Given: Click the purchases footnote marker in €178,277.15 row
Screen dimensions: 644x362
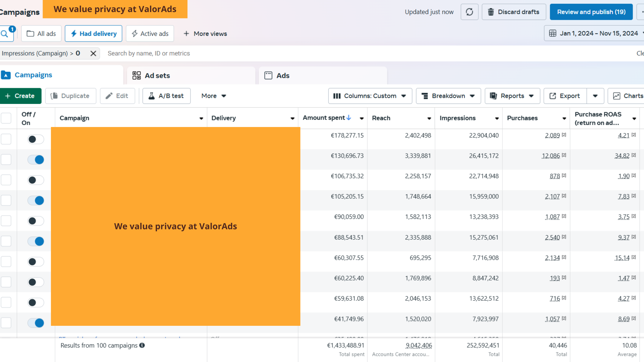Looking at the screenshot, I should tap(564, 135).
